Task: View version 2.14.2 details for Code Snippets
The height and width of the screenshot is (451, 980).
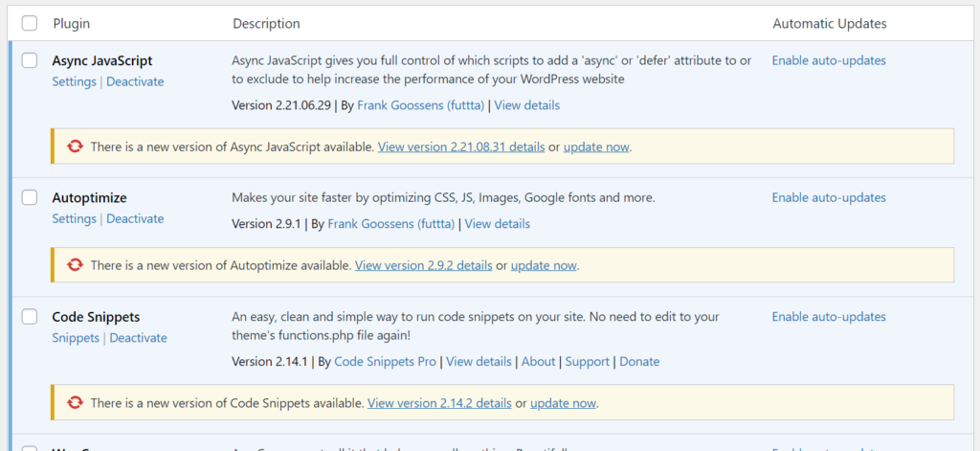Action: (x=439, y=403)
